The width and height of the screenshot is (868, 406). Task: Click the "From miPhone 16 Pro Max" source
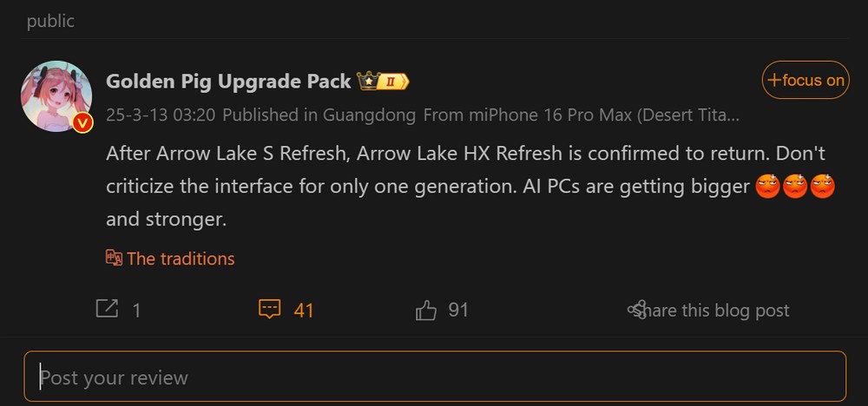[x=581, y=115]
